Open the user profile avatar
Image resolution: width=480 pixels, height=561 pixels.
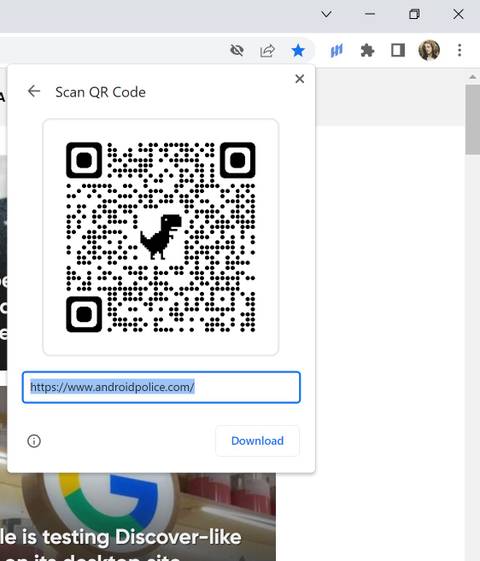pyautogui.click(x=429, y=50)
